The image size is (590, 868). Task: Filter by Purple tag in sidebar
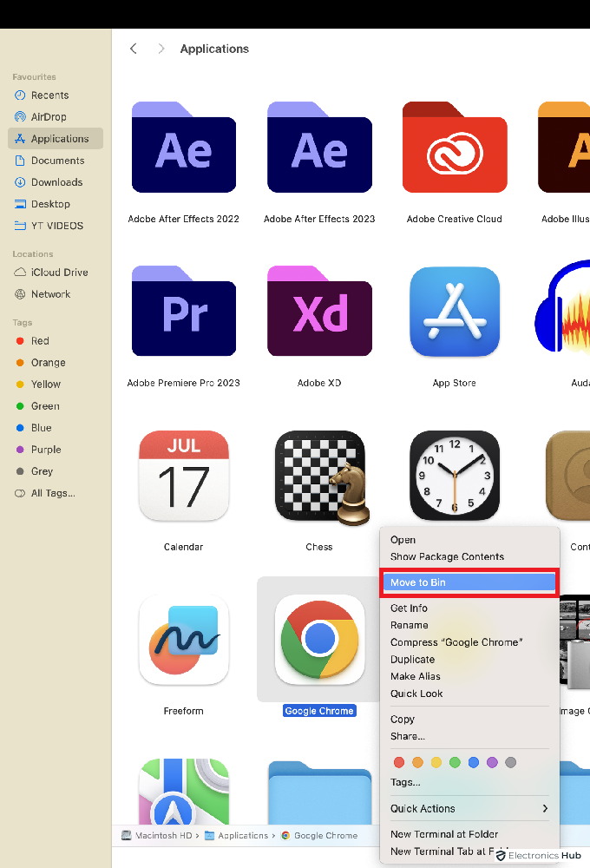[x=46, y=450]
